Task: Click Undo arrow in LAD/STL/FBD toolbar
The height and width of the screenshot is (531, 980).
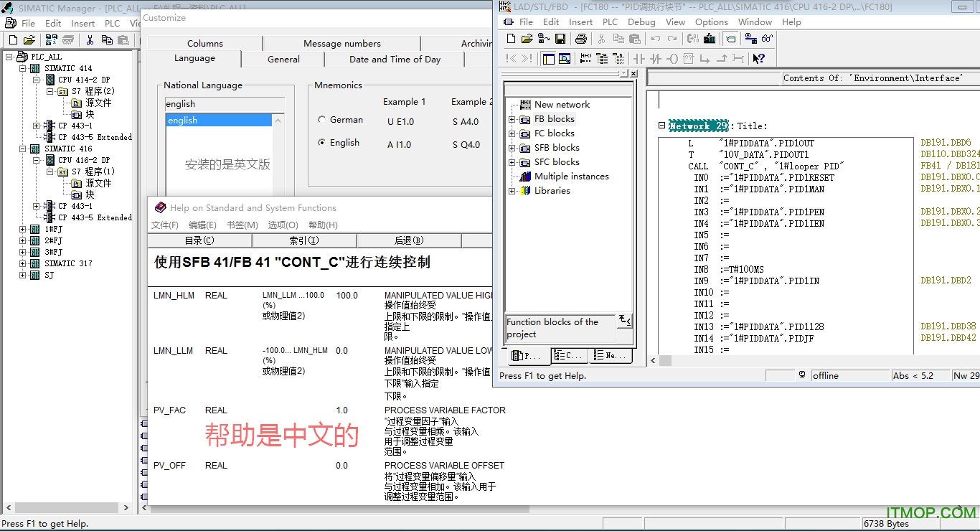Action: click(x=656, y=38)
